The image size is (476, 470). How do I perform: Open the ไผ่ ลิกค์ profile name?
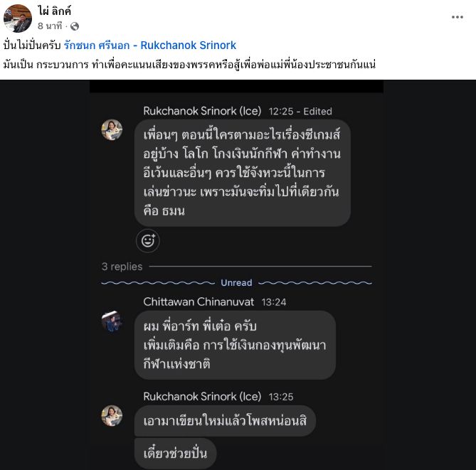tap(55, 11)
